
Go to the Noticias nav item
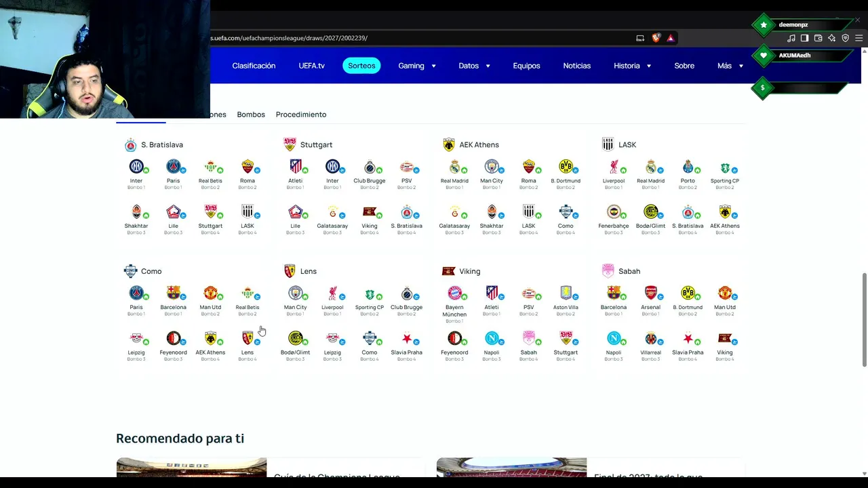577,66
